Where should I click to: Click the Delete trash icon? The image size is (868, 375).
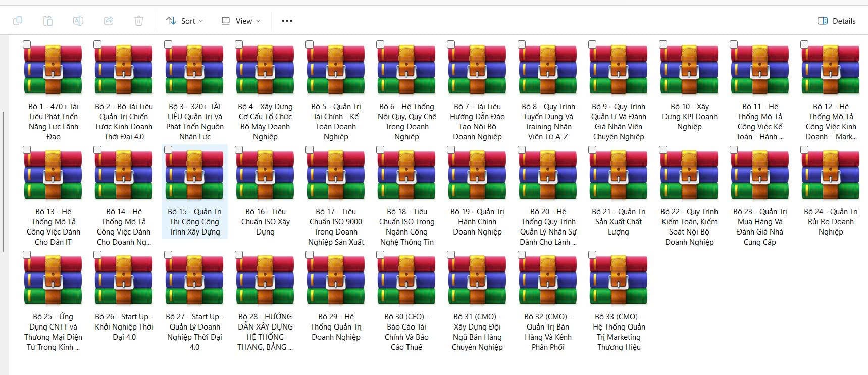point(138,21)
